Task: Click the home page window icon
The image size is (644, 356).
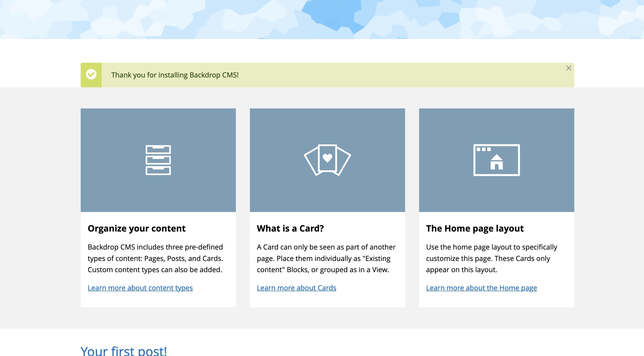Action: [496, 160]
